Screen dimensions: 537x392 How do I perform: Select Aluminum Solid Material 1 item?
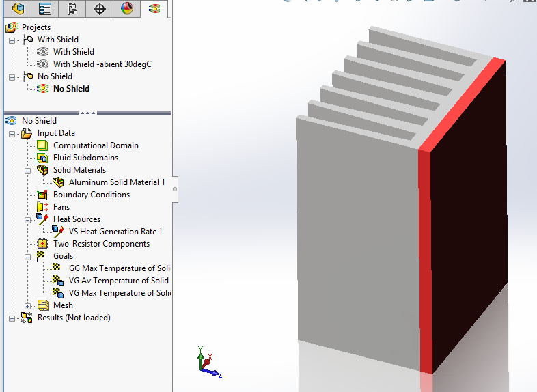(116, 182)
